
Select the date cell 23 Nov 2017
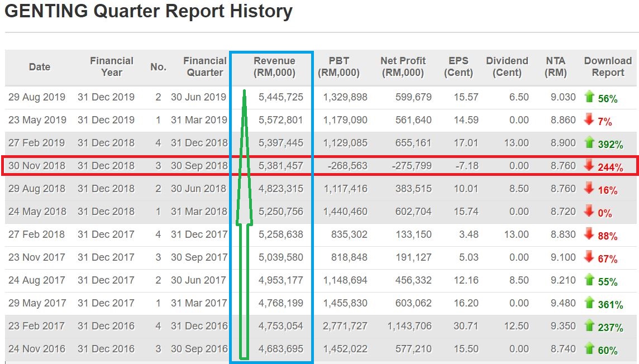(37, 257)
